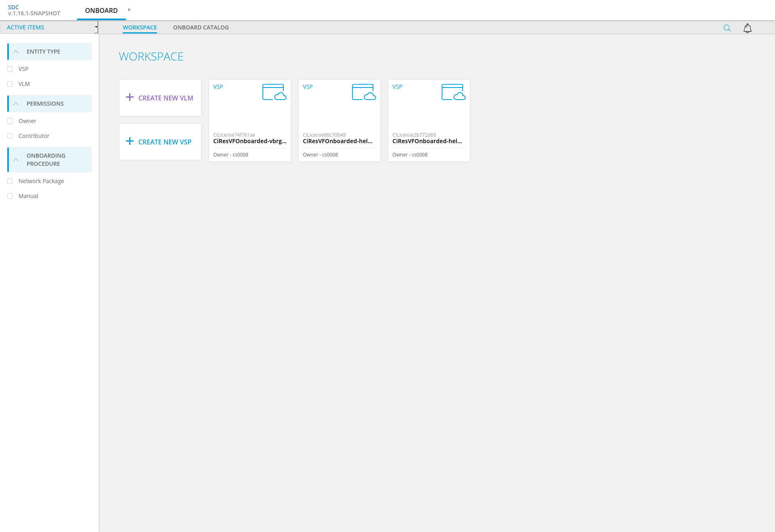Collapse the Onboarding Procedure section
The height and width of the screenshot is (532, 775).
pos(16,160)
